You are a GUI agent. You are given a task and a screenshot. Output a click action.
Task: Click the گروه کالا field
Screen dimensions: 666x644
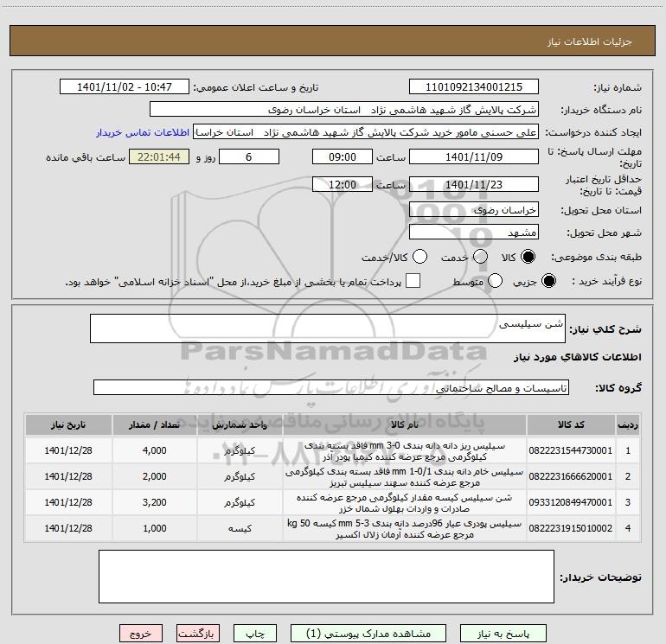tap(330, 387)
